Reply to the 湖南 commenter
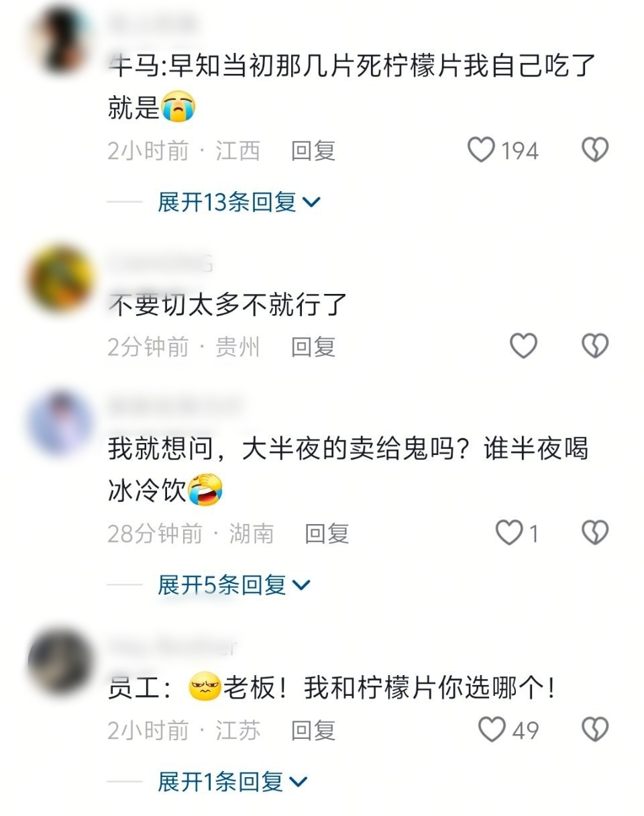 click(x=327, y=534)
